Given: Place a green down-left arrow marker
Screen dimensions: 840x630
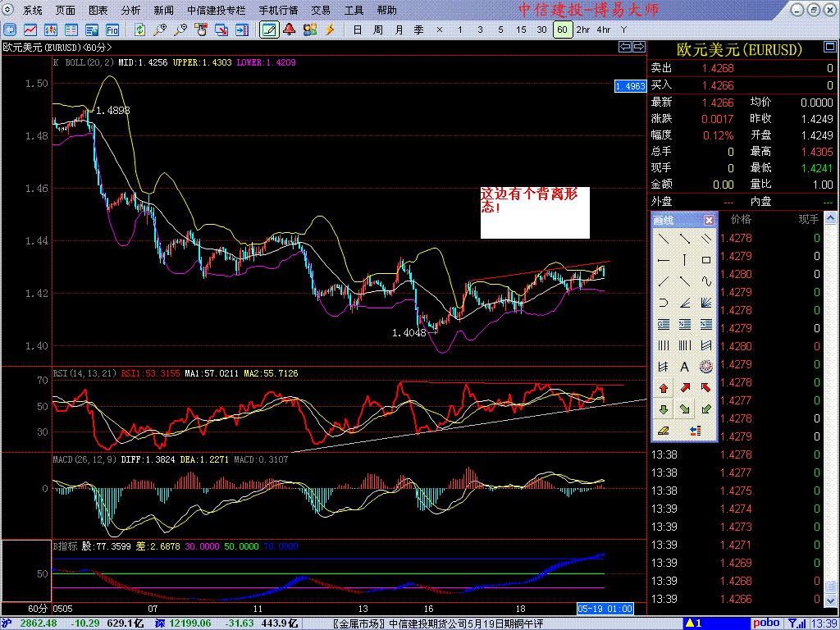Looking at the screenshot, I should point(706,409).
